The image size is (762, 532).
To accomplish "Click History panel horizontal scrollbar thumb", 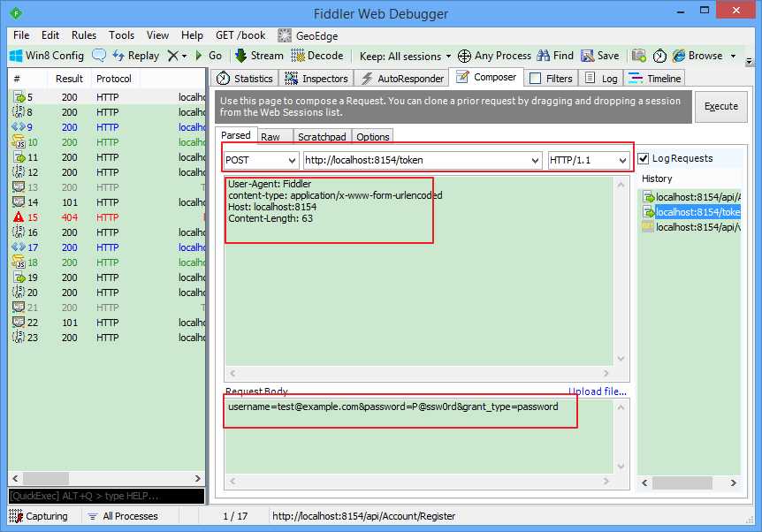I will (682, 483).
